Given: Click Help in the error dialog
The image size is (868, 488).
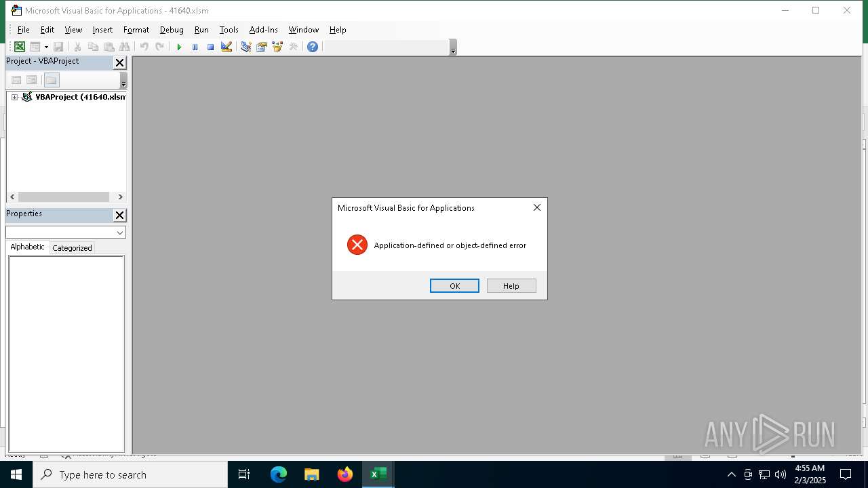Looking at the screenshot, I should pos(511,286).
